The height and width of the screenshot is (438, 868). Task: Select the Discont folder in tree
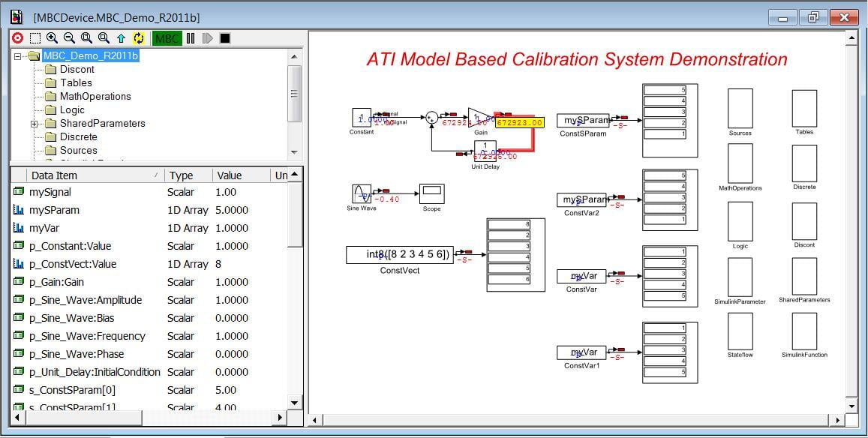pyautogui.click(x=77, y=69)
